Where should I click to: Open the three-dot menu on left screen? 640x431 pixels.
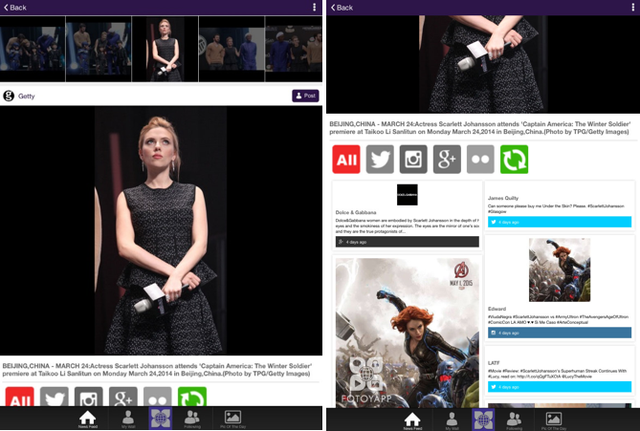314,7
